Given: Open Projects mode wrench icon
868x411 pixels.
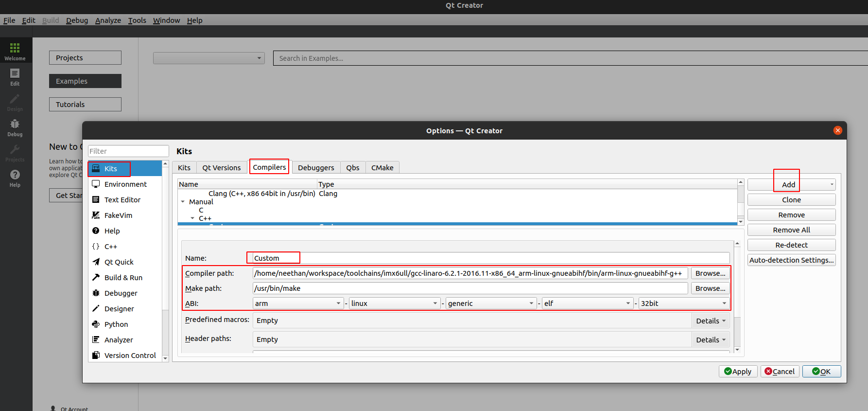Looking at the screenshot, I should point(15,153).
